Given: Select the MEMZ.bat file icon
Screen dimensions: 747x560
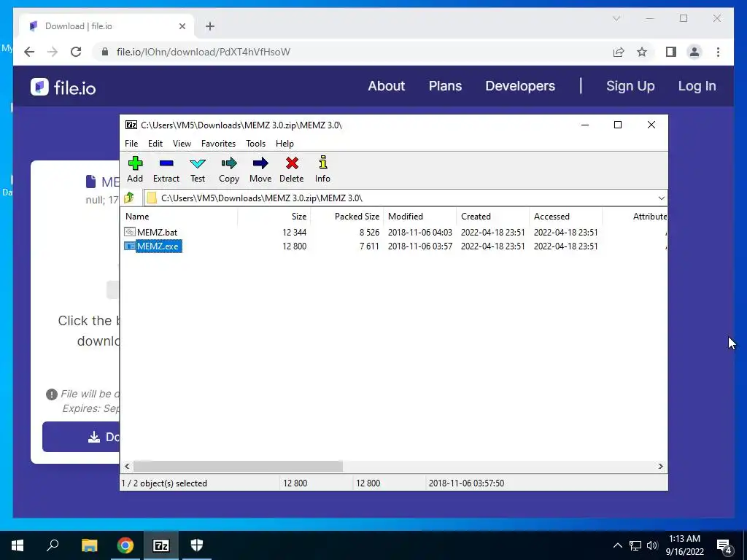Looking at the screenshot, I should [x=130, y=232].
